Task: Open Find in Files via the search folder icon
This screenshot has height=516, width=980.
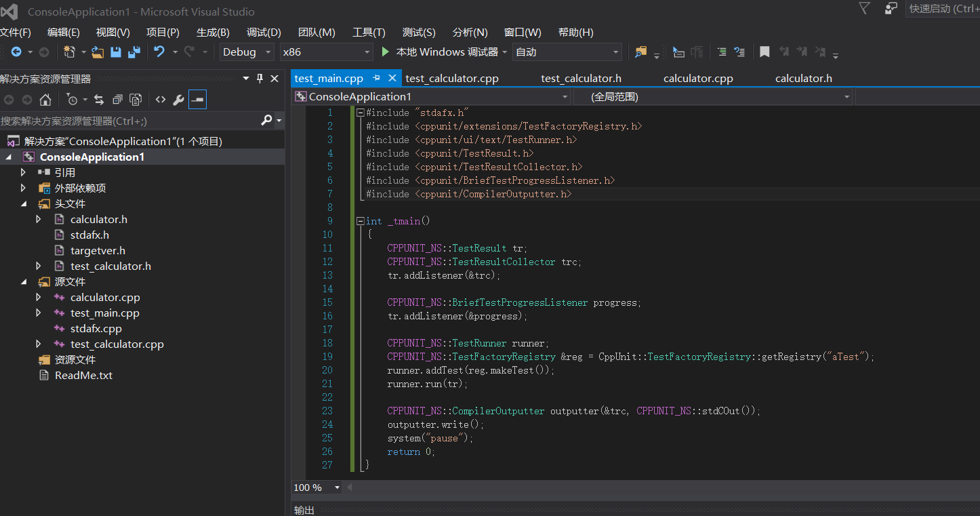Action: [x=641, y=51]
